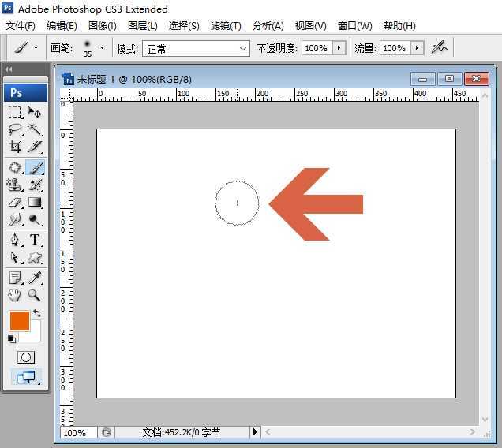Choose the Crop tool
The width and height of the screenshot is (502, 448).
[x=15, y=147]
